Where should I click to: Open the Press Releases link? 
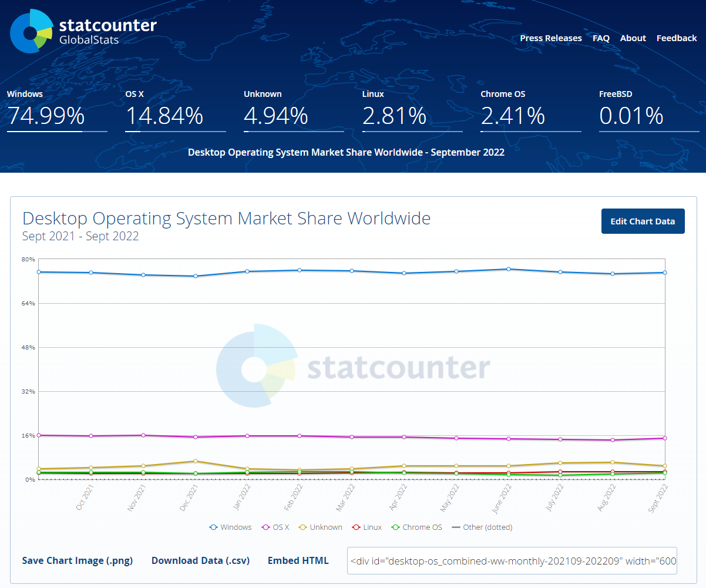click(551, 38)
